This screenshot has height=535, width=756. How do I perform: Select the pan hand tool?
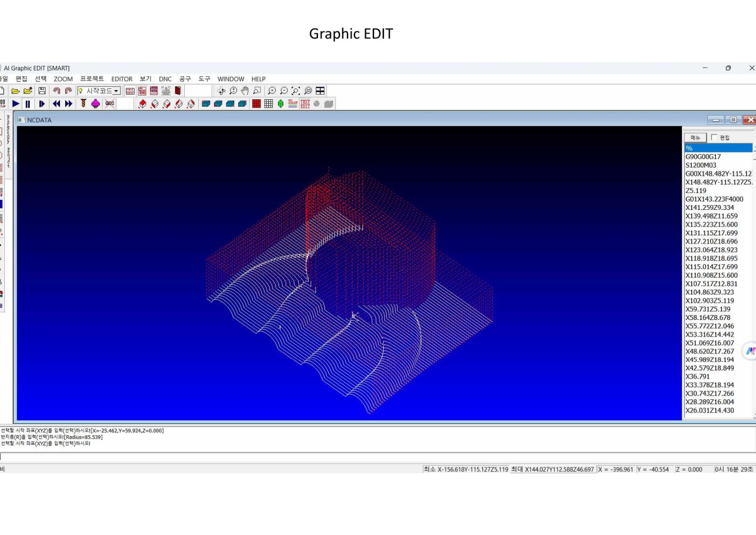pos(245,91)
